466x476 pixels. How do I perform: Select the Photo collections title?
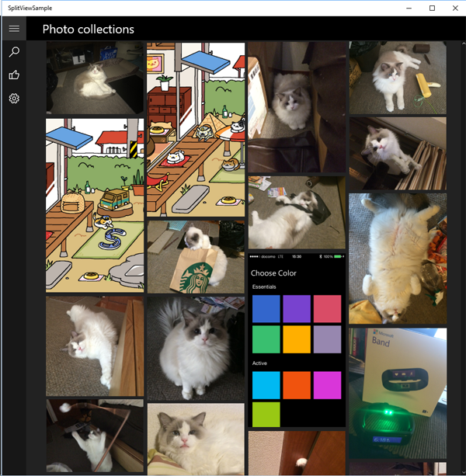point(88,30)
